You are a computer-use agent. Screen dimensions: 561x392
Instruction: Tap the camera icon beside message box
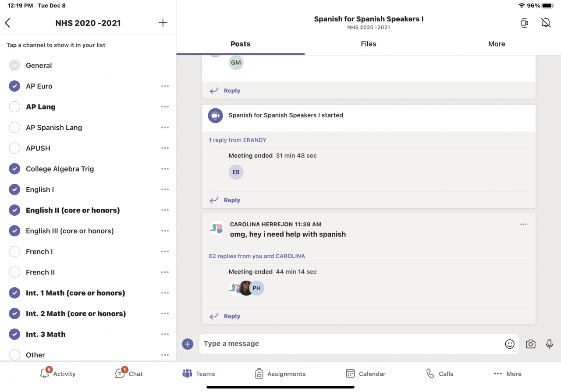pyautogui.click(x=530, y=344)
